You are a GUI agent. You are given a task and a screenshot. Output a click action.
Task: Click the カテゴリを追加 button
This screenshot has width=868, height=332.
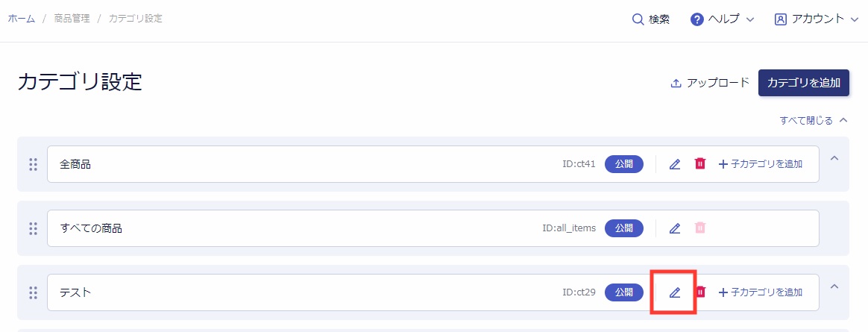804,83
